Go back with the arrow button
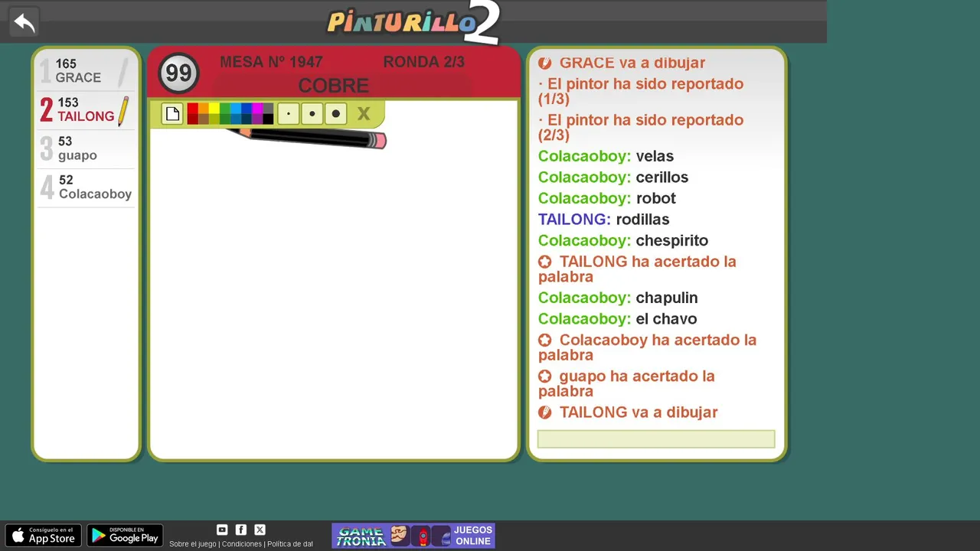Image resolution: width=980 pixels, height=551 pixels. click(24, 22)
